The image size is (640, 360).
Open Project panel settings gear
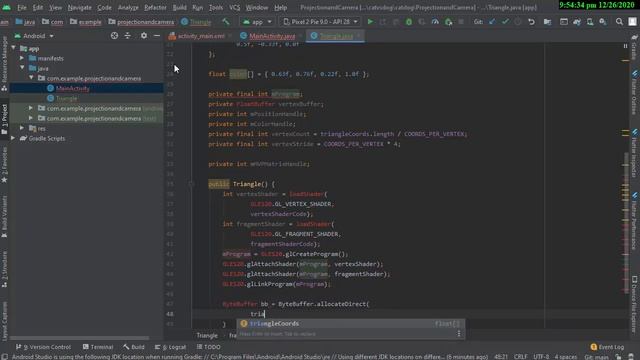(x=144, y=36)
